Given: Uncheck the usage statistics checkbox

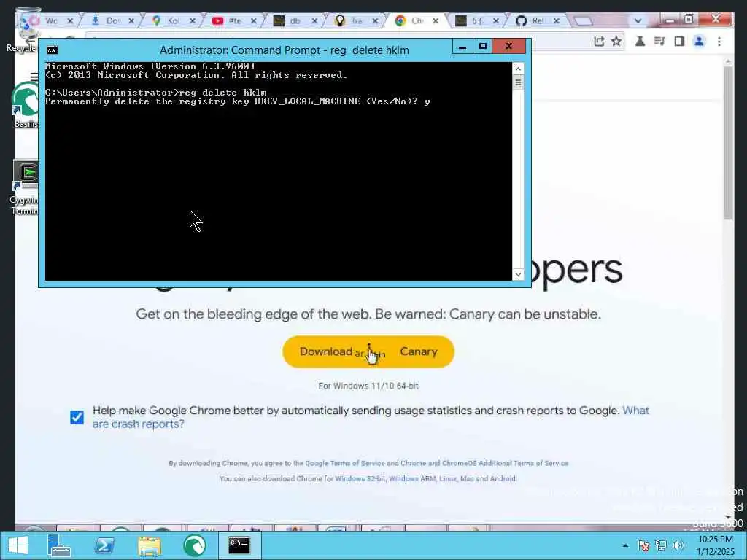Looking at the screenshot, I should click(x=77, y=417).
